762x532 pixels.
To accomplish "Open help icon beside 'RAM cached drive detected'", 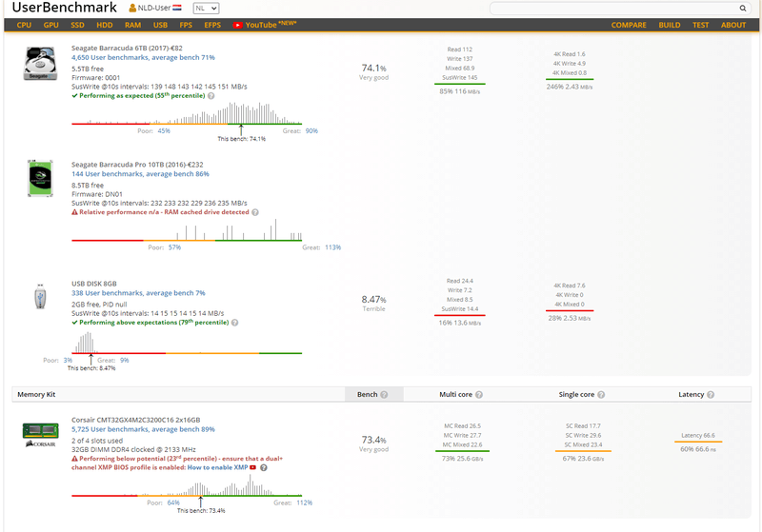I will click(x=255, y=212).
